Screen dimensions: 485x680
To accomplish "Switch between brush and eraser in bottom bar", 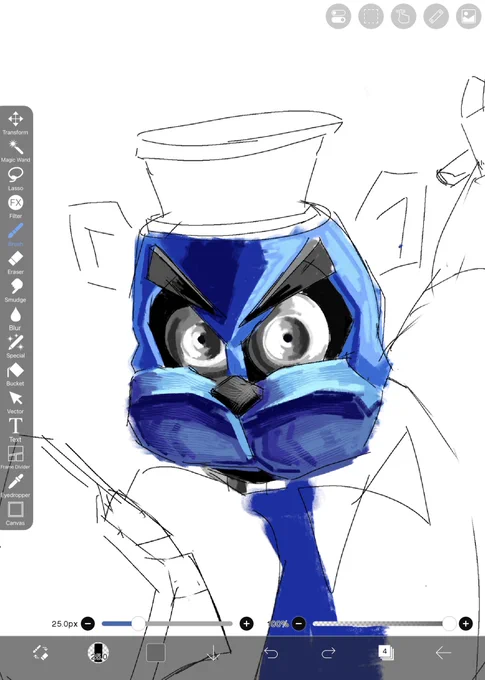I will tap(41, 653).
